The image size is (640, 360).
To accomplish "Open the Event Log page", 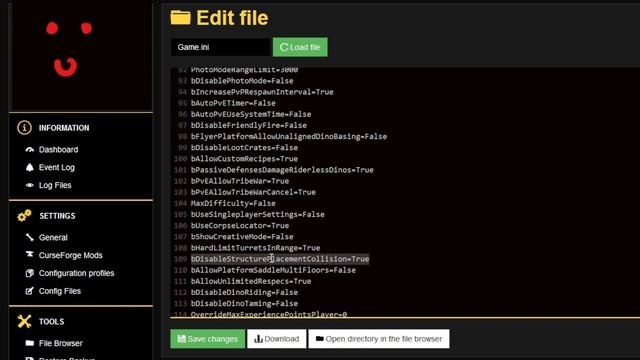I will (57, 167).
